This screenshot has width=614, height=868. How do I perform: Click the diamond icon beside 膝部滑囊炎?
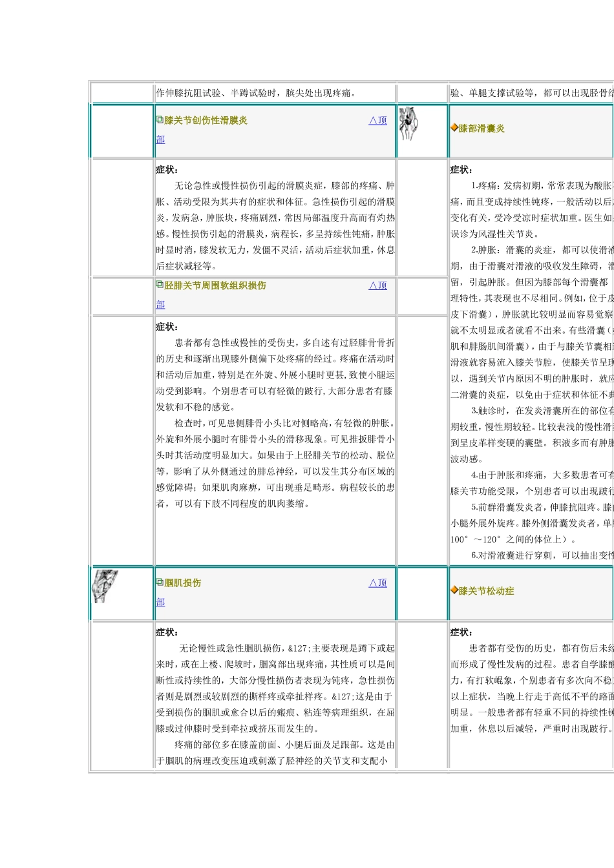(x=454, y=128)
